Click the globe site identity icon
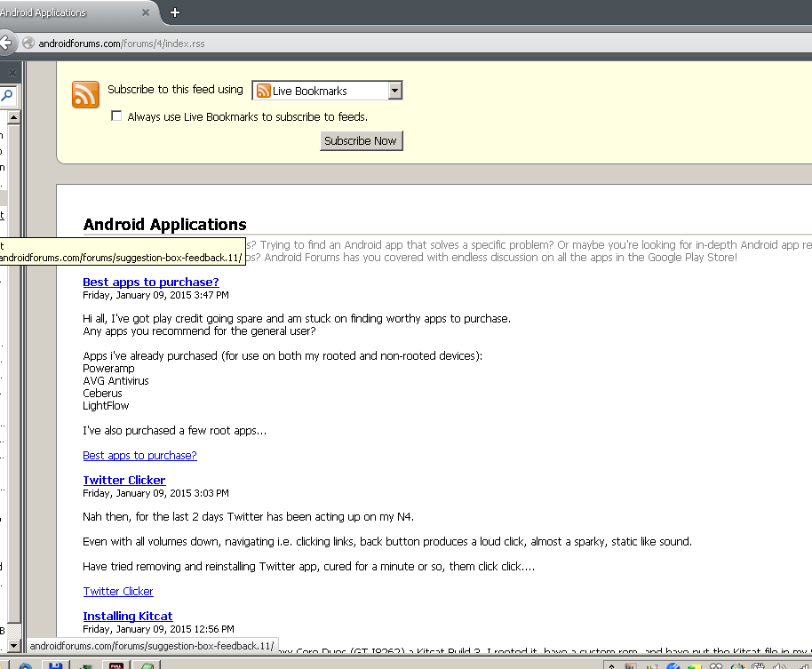 pos(28,43)
